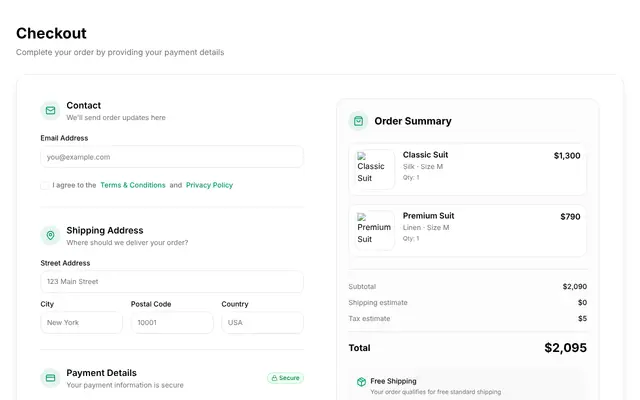Click the credit card icon beside Payment Details
Viewport: 640px width, 400px height.
click(x=51, y=378)
